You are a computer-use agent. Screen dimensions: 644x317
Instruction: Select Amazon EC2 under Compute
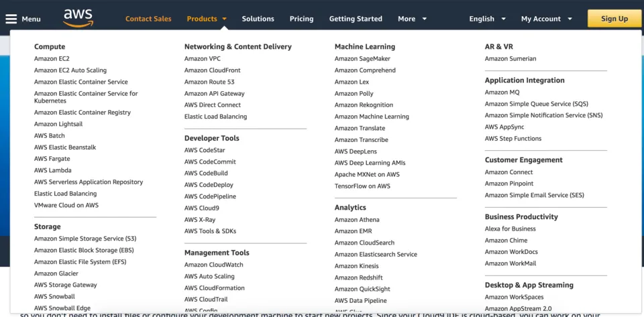(x=52, y=59)
